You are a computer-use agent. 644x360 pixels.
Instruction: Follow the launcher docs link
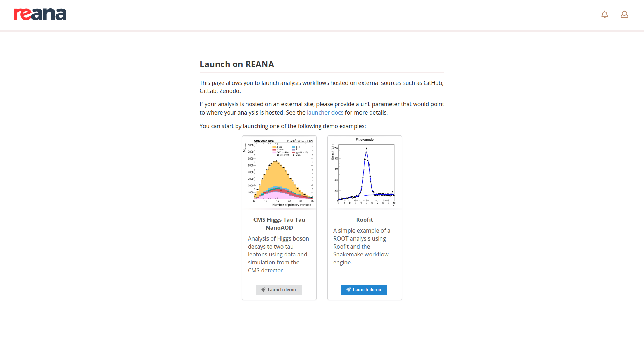coord(325,112)
